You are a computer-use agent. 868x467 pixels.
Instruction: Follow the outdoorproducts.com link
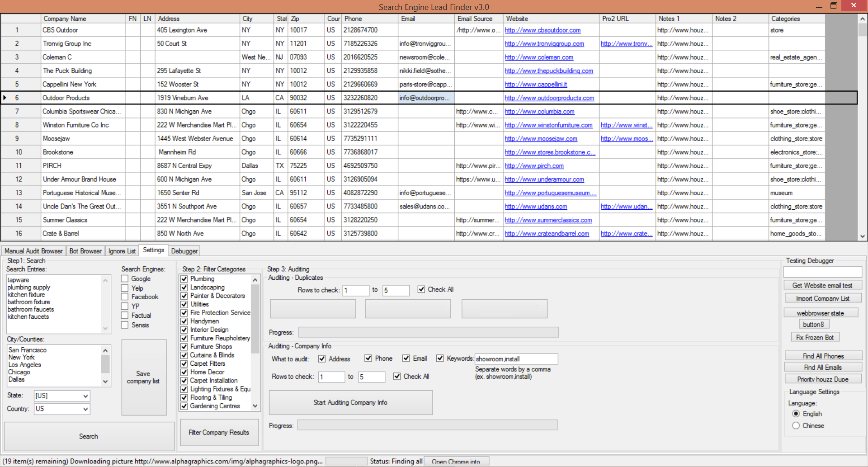(x=549, y=98)
